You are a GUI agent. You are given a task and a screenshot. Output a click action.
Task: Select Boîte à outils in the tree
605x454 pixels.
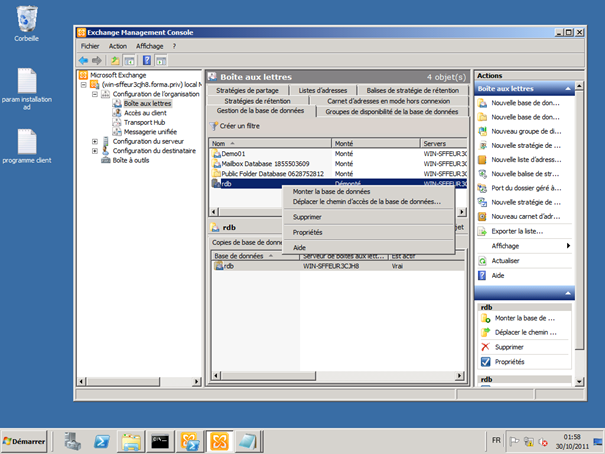pyautogui.click(x=130, y=160)
